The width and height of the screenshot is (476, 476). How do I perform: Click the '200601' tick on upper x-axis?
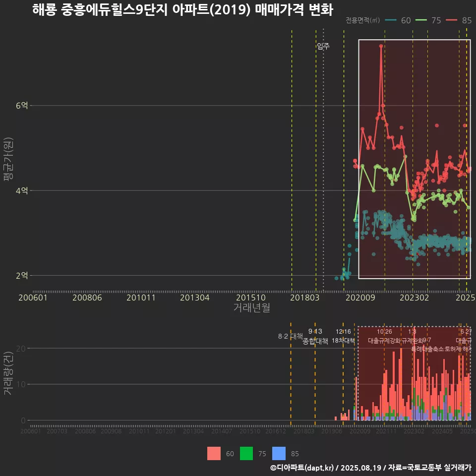tap(33, 297)
